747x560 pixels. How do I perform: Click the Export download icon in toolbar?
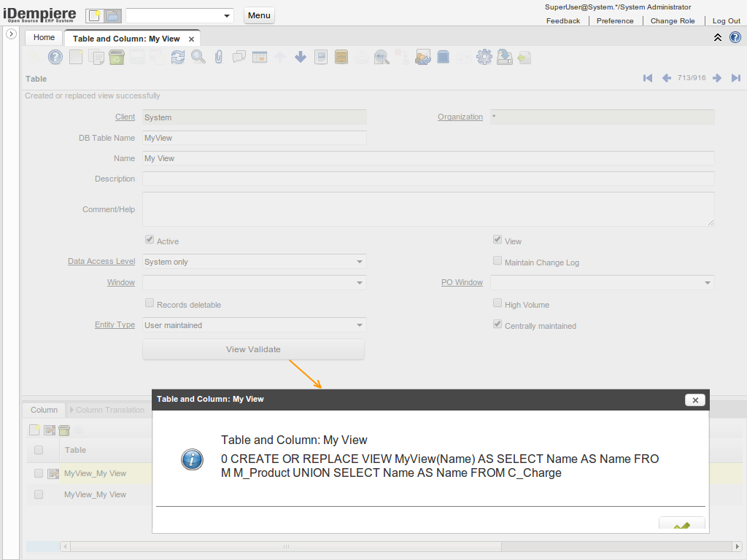click(x=504, y=57)
